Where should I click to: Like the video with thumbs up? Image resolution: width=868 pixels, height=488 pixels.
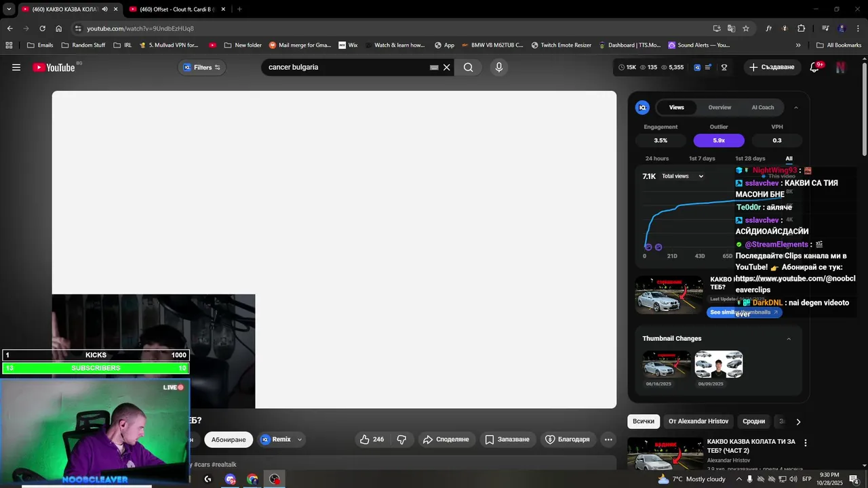(372, 440)
